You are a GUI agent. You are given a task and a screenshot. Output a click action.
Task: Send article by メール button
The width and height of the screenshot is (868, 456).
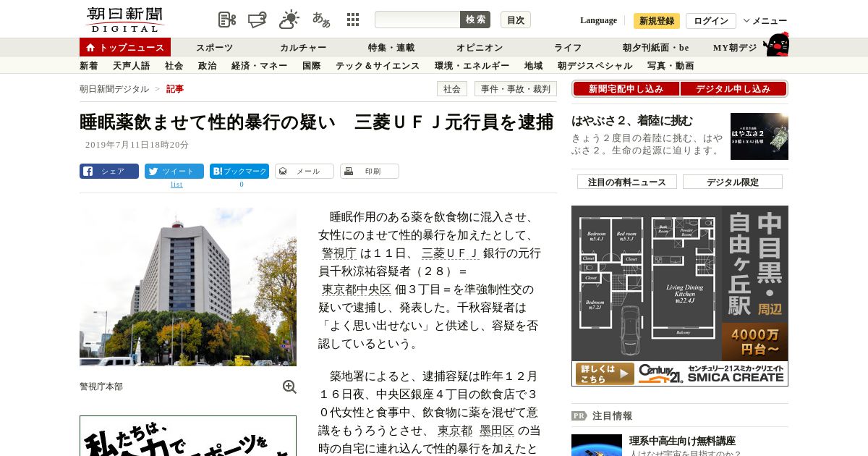305,172
